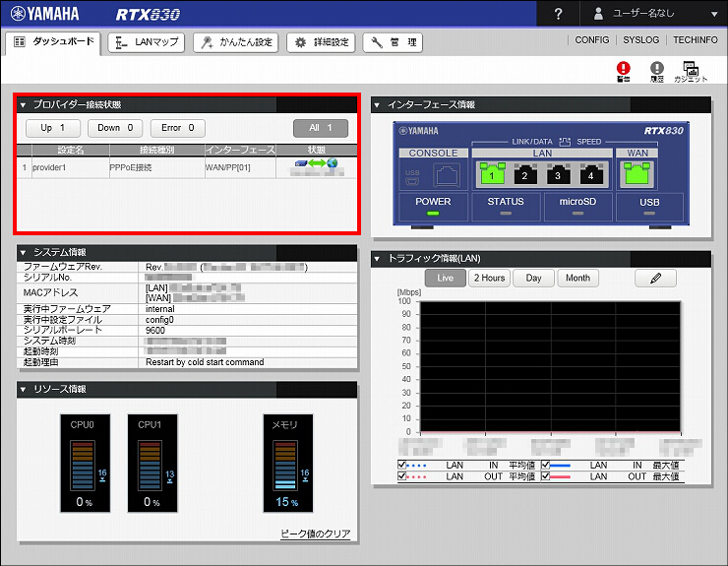Click the 9600 serial baud rate value
This screenshot has width=728, height=566.
(x=155, y=331)
